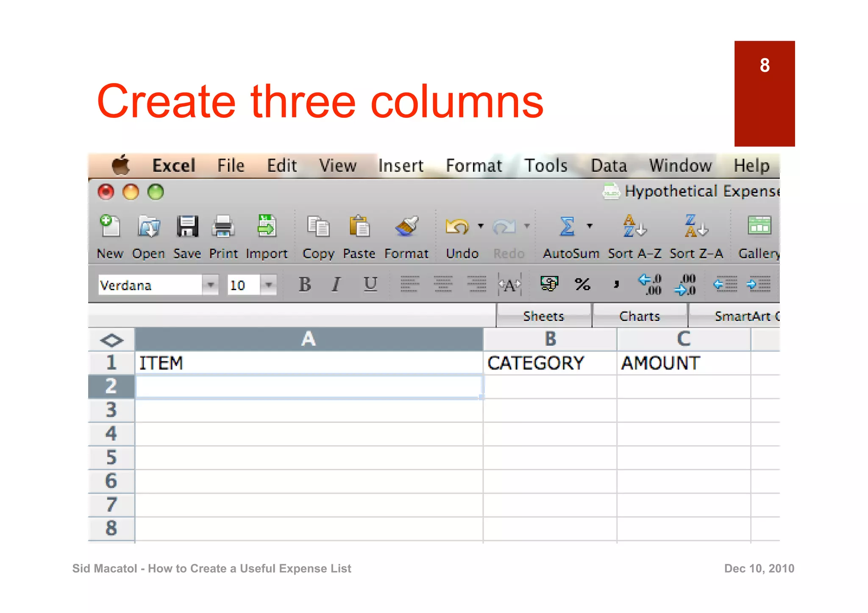Screen dimensions: 868x613
Task: Save the workbook with the floppy icon
Action: point(187,226)
